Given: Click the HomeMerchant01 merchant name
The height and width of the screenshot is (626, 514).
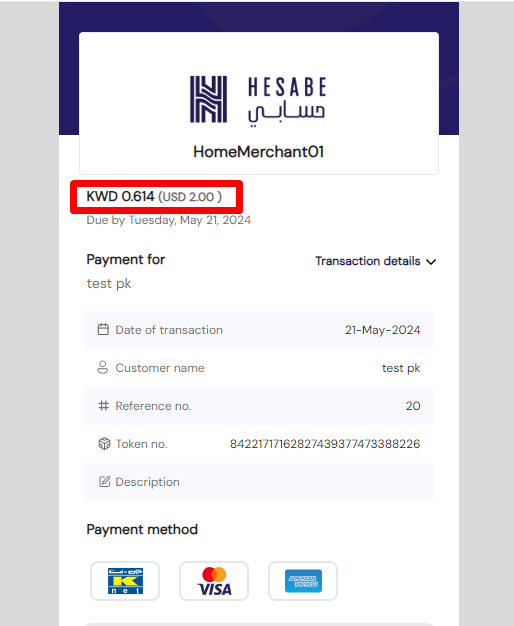Looking at the screenshot, I should point(258,152).
